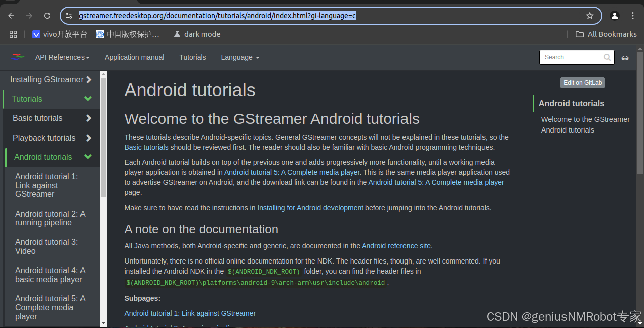Follow the Basic tutorials link in the text
This screenshot has width=644, height=328.
(146, 147)
